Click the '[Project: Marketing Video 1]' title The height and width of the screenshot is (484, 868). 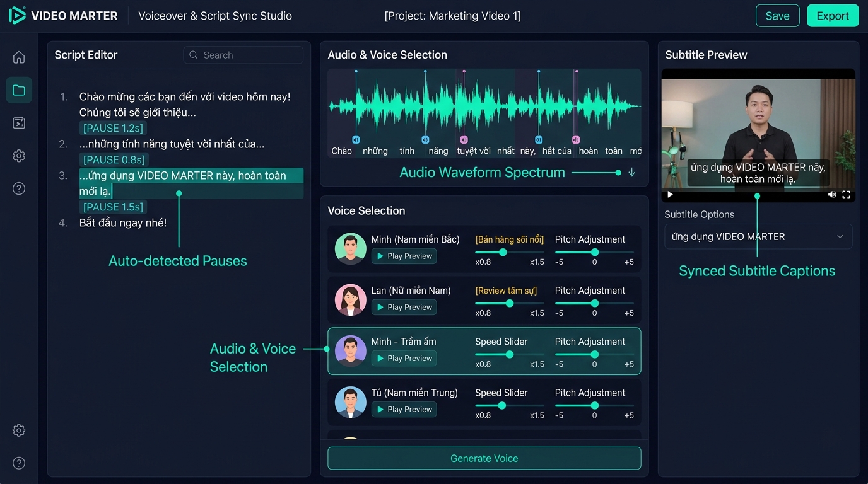tap(453, 16)
